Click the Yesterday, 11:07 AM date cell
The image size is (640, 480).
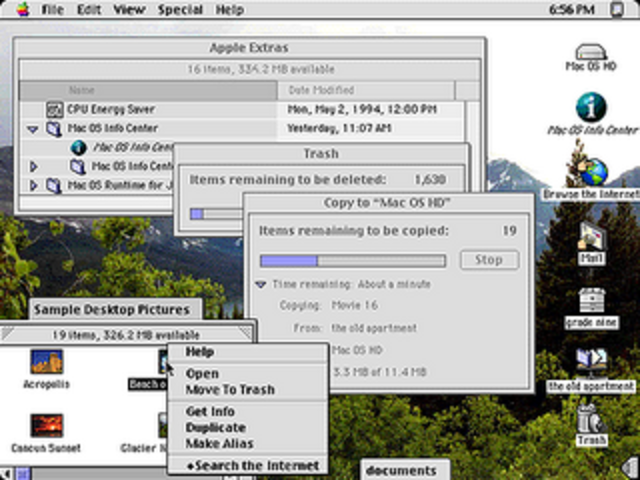pos(339,128)
